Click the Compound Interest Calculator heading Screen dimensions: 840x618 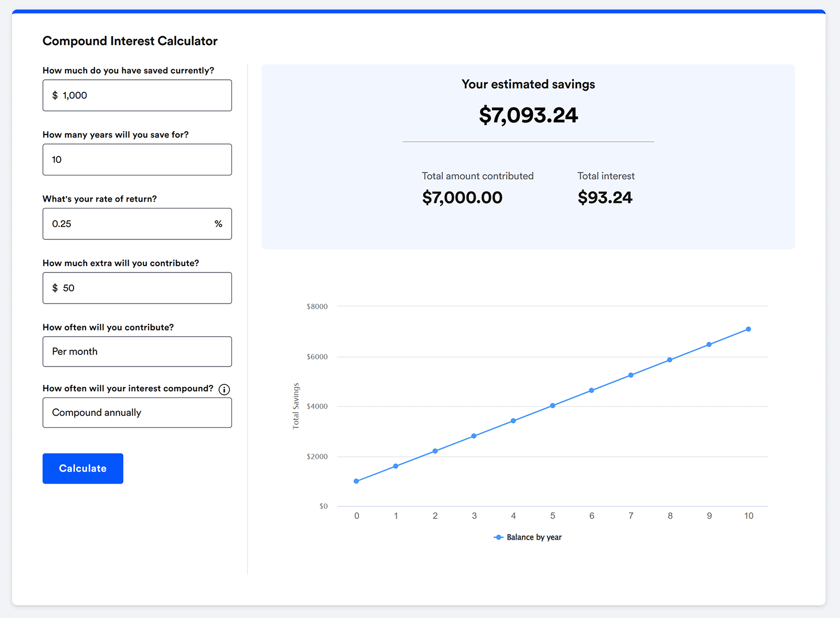[130, 41]
